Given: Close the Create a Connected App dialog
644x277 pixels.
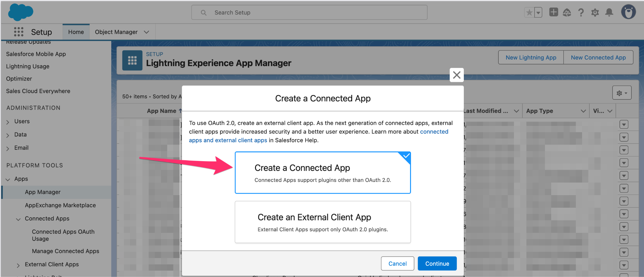Looking at the screenshot, I should pyautogui.click(x=457, y=75).
